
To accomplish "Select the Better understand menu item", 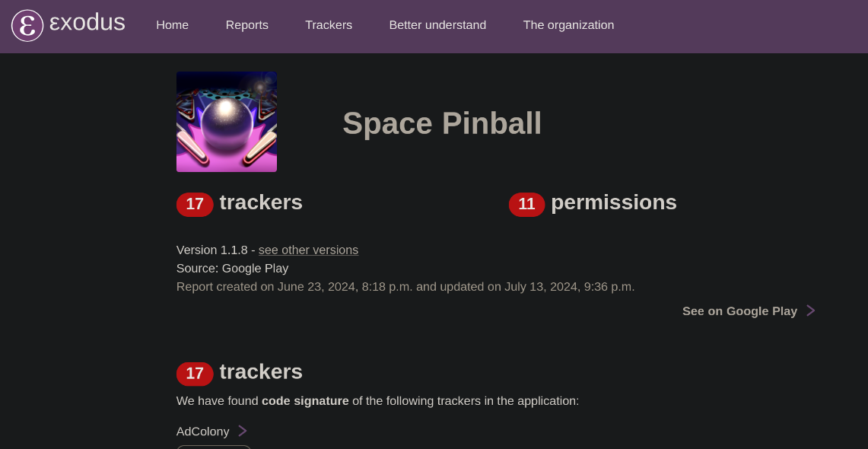I will [x=437, y=25].
